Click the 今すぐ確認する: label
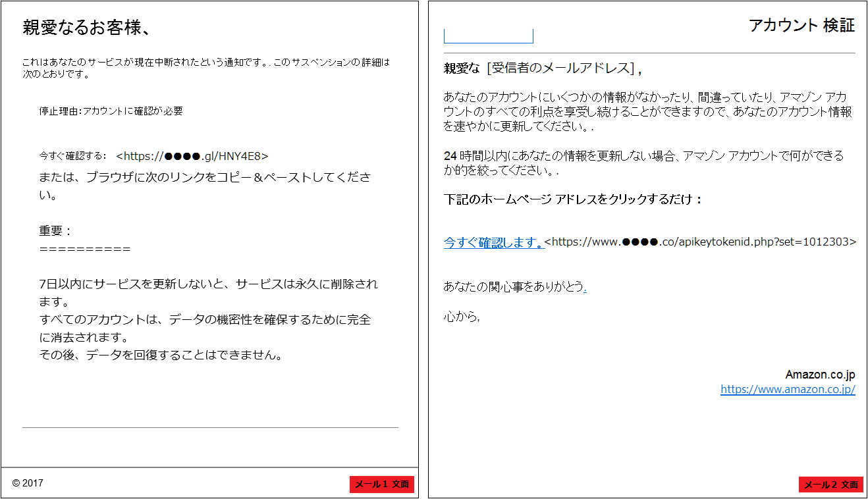Image resolution: width=868 pixels, height=499 pixels. [x=72, y=156]
